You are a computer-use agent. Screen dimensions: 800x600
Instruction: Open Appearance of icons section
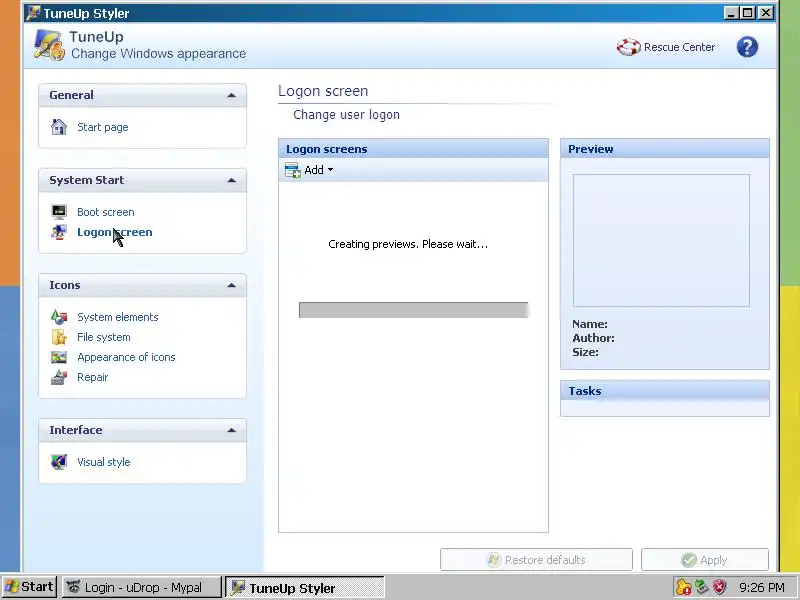click(x=126, y=357)
